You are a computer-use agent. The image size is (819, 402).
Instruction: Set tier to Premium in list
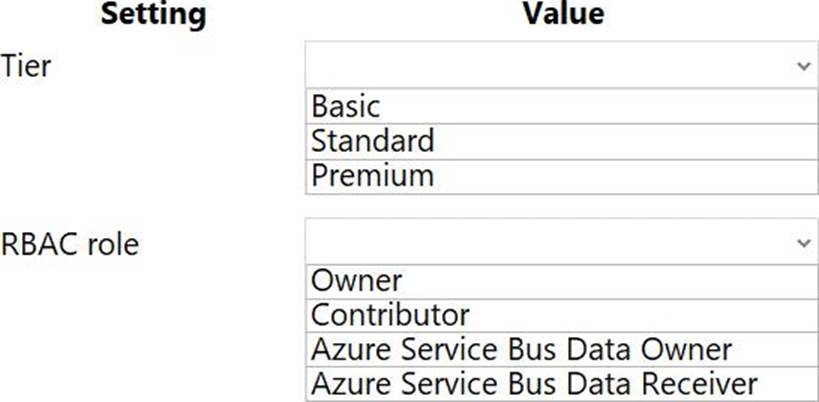(x=560, y=175)
